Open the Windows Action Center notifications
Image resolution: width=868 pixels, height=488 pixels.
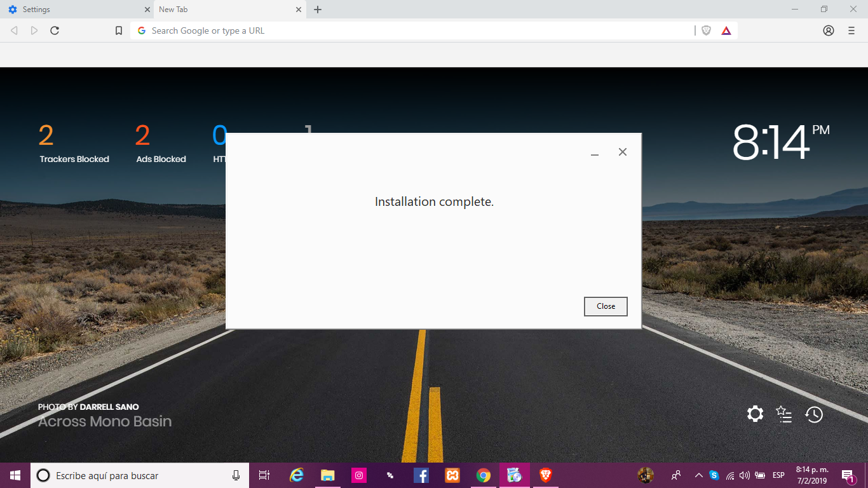tap(848, 475)
